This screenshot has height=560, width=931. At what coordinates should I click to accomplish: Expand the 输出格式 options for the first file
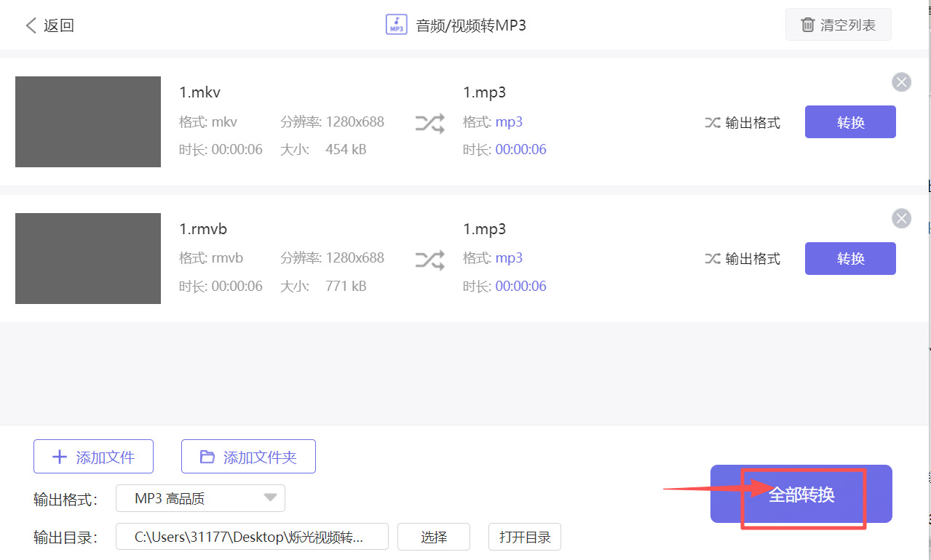tap(742, 122)
